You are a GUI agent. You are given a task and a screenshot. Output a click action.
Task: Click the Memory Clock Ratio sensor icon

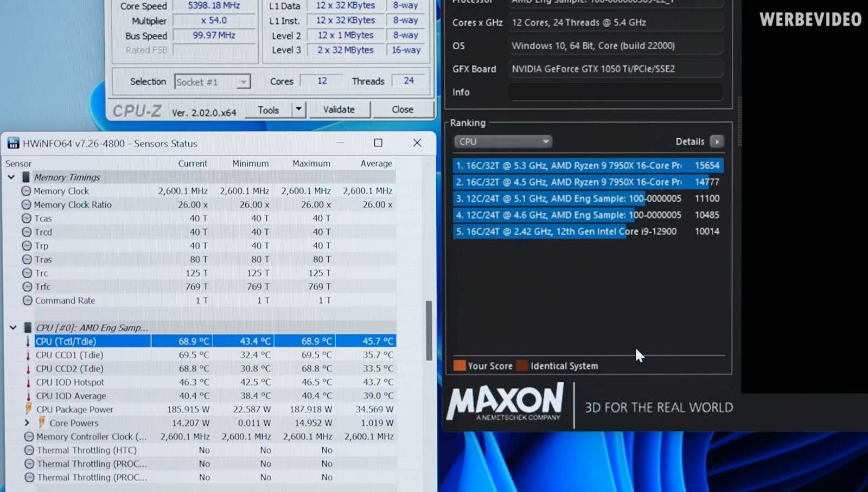click(26, 205)
